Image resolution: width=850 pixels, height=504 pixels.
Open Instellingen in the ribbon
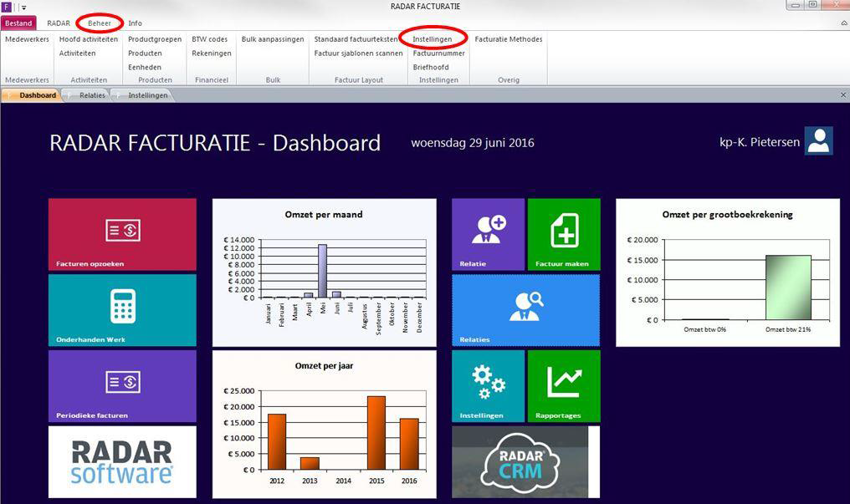[x=432, y=39]
